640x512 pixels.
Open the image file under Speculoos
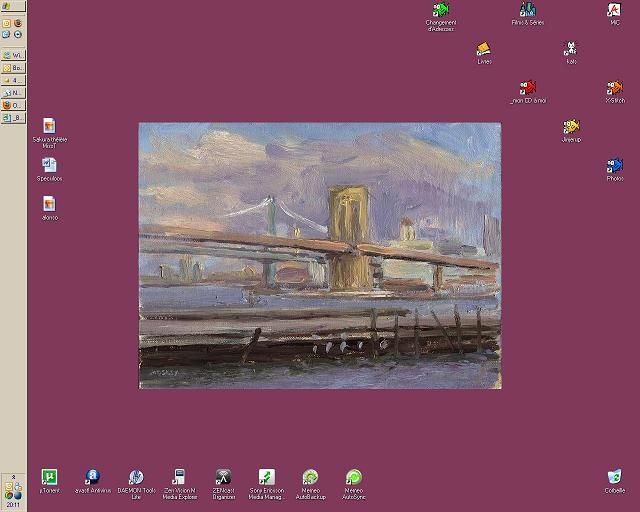coord(49,209)
